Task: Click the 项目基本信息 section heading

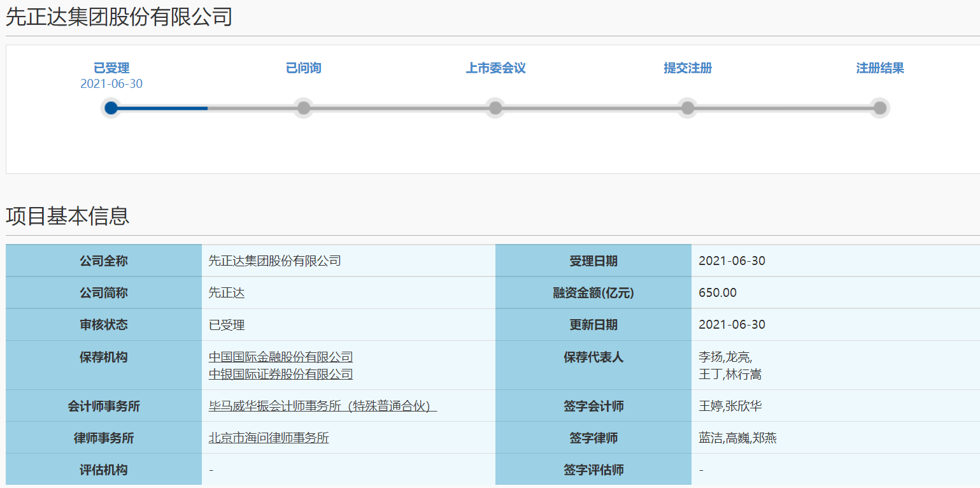Action: coord(67,216)
